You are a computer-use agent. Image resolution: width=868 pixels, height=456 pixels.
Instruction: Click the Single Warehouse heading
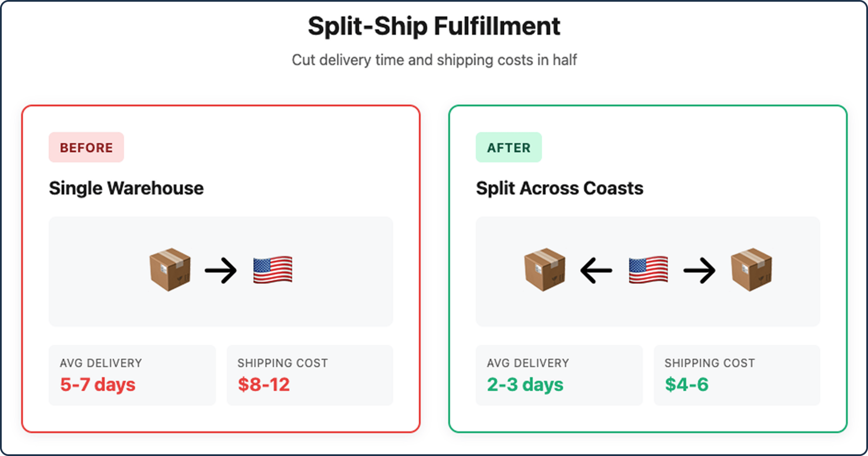[126, 188]
